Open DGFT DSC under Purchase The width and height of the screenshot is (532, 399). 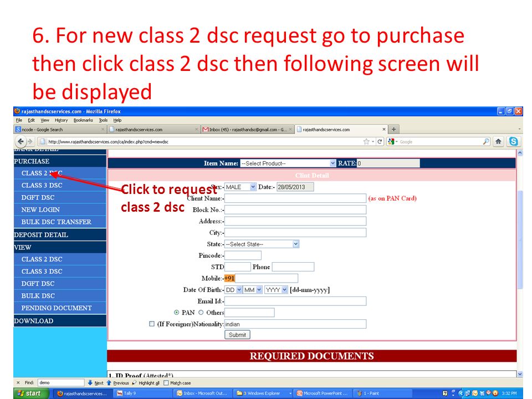[x=38, y=197]
